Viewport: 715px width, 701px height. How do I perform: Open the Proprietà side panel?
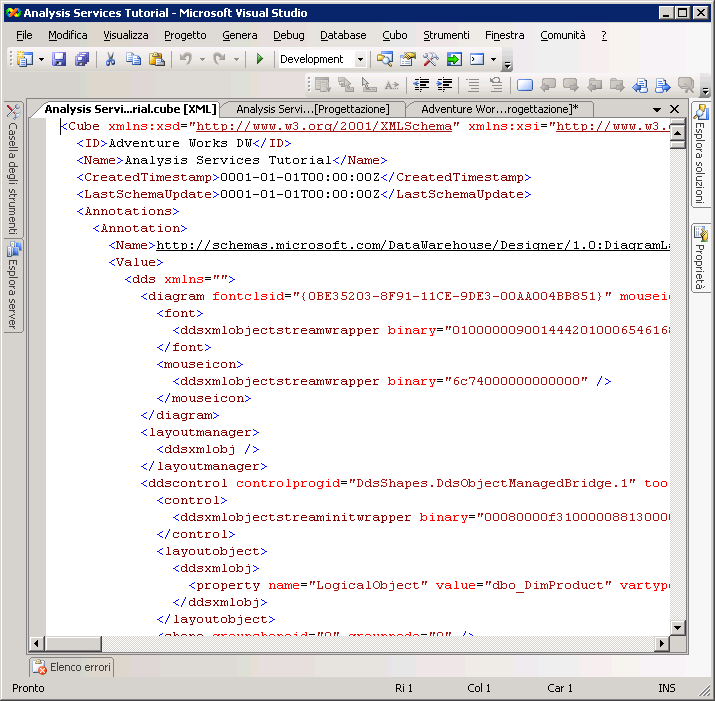[700, 258]
